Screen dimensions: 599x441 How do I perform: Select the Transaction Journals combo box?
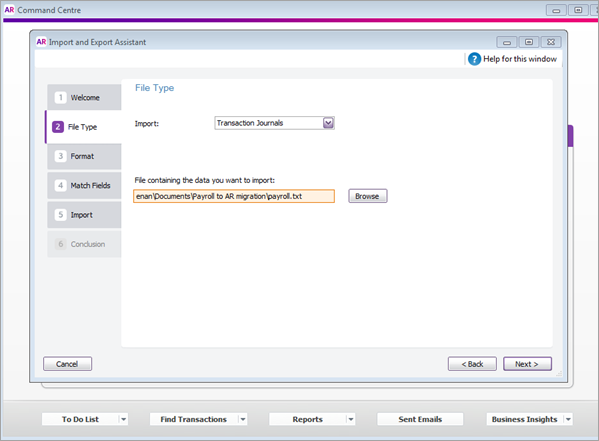[274, 123]
